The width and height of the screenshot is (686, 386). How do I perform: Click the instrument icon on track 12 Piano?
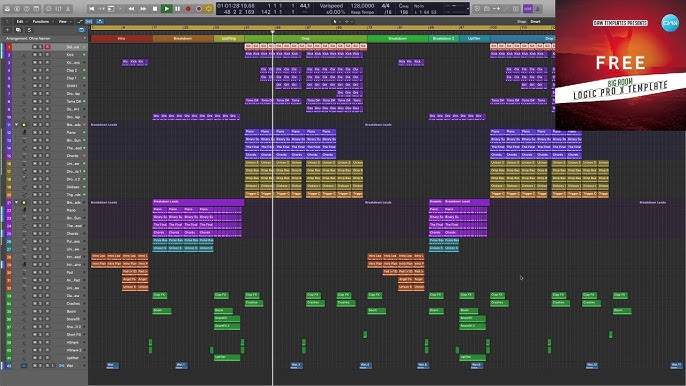click(24, 132)
